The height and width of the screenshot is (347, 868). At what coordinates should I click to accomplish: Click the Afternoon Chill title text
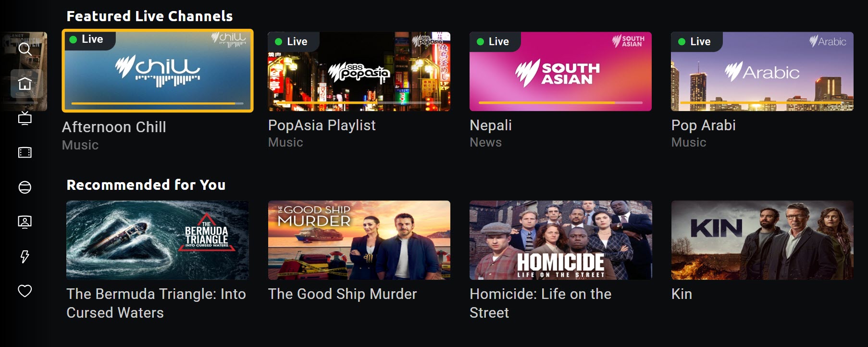coord(114,127)
